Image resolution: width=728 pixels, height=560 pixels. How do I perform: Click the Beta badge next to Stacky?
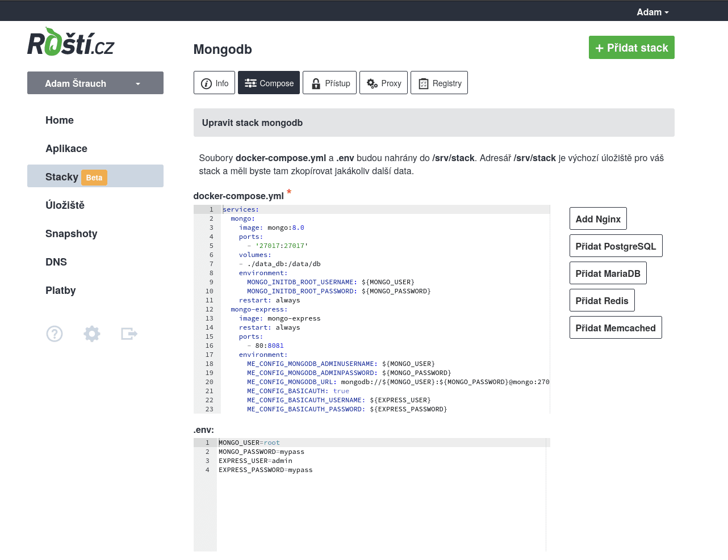click(94, 178)
